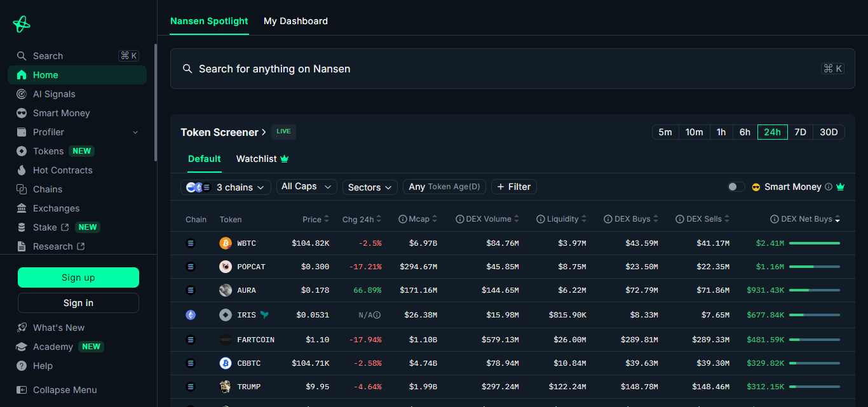This screenshot has height=407, width=868.
Task: Click the WBTC token icon
Action: point(226,243)
